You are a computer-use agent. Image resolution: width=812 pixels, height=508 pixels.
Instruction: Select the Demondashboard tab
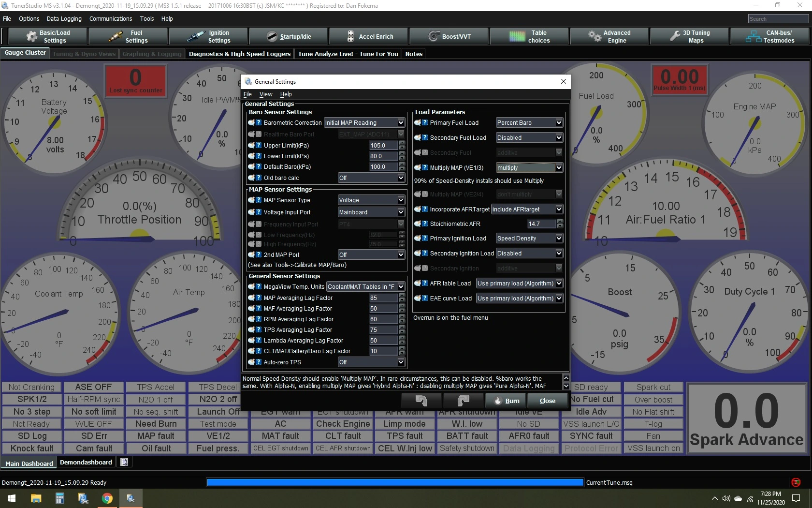pyautogui.click(x=86, y=462)
